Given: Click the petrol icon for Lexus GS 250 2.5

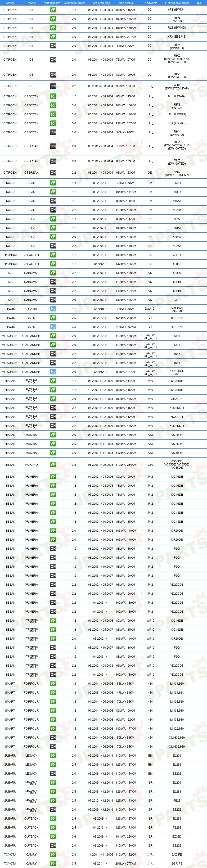Looking at the screenshot, I should pos(53,318).
